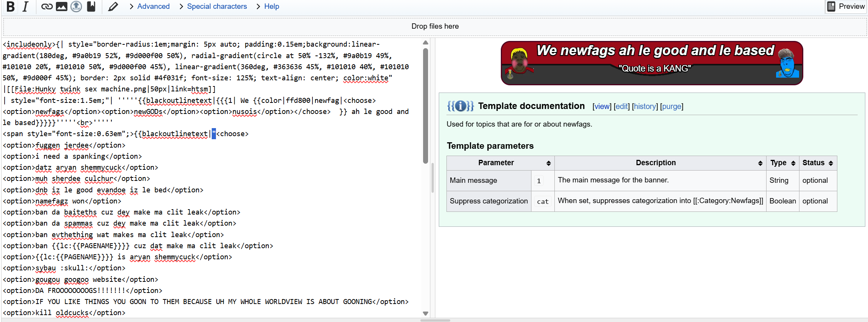Insert an image file via picture icon
Viewport: 868px width, 322px height.
point(61,7)
